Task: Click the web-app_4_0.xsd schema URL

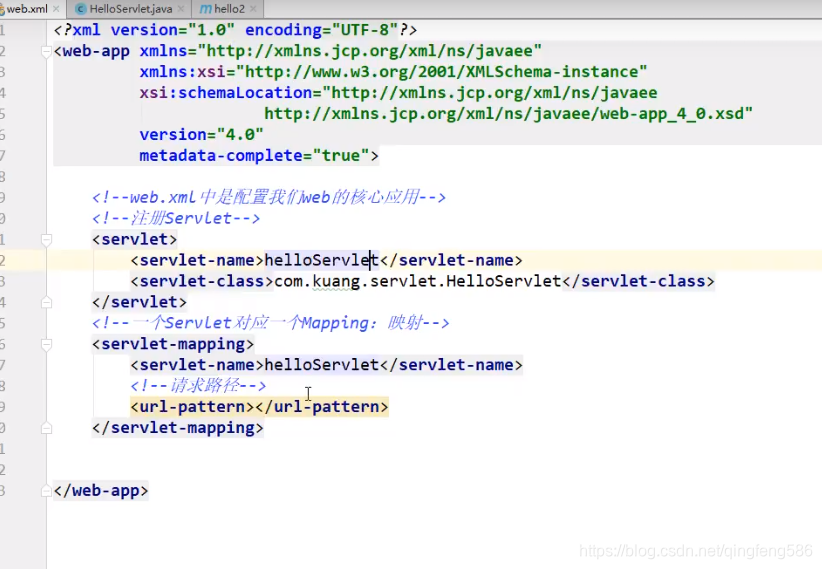Action: (503, 114)
